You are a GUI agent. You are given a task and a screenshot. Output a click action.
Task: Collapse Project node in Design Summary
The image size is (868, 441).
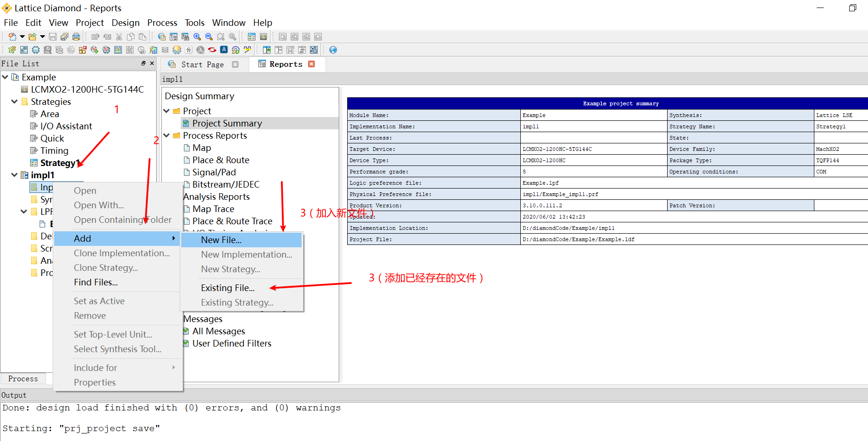point(167,110)
